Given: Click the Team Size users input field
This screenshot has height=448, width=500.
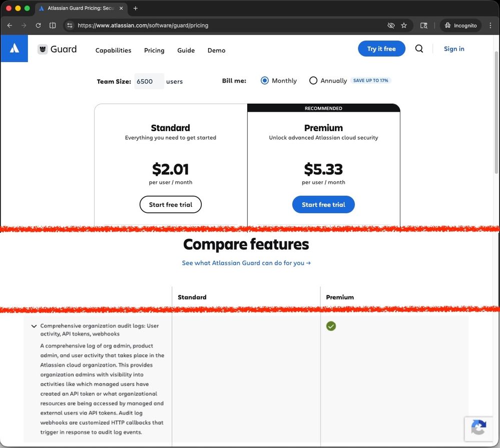Looking at the screenshot, I should pos(149,81).
